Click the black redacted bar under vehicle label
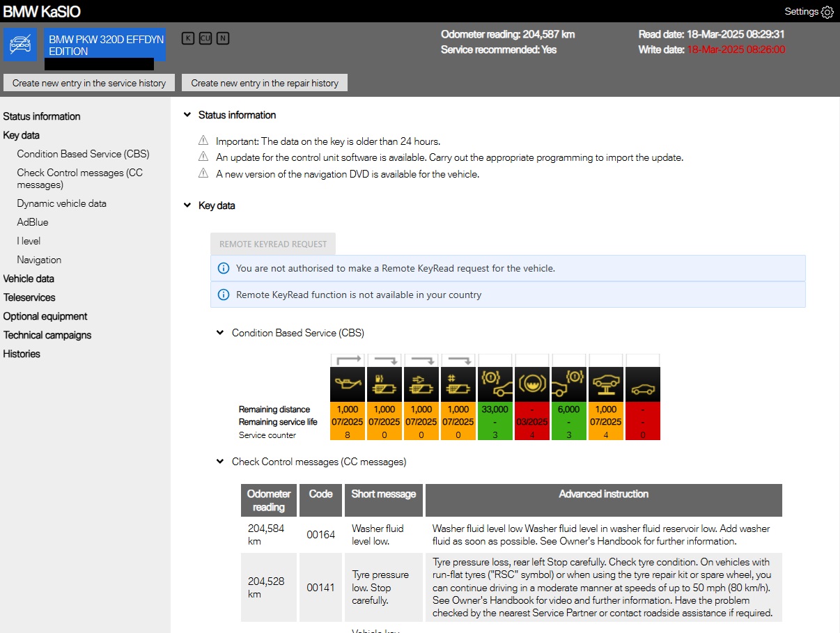This screenshot has width=840, height=633. [x=99, y=65]
